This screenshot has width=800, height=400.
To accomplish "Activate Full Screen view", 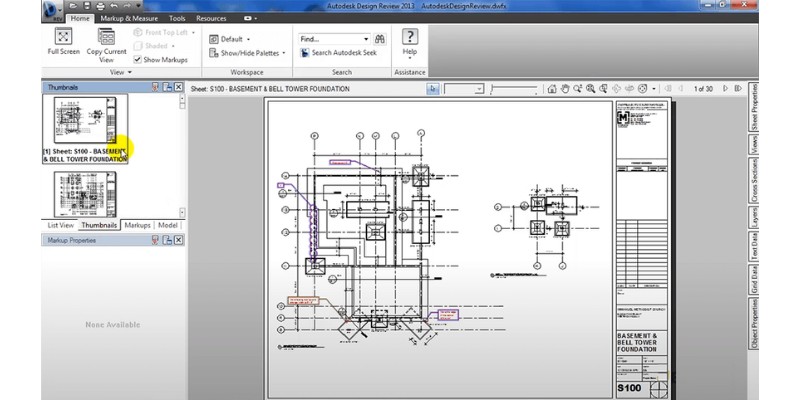I will tap(64, 42).
